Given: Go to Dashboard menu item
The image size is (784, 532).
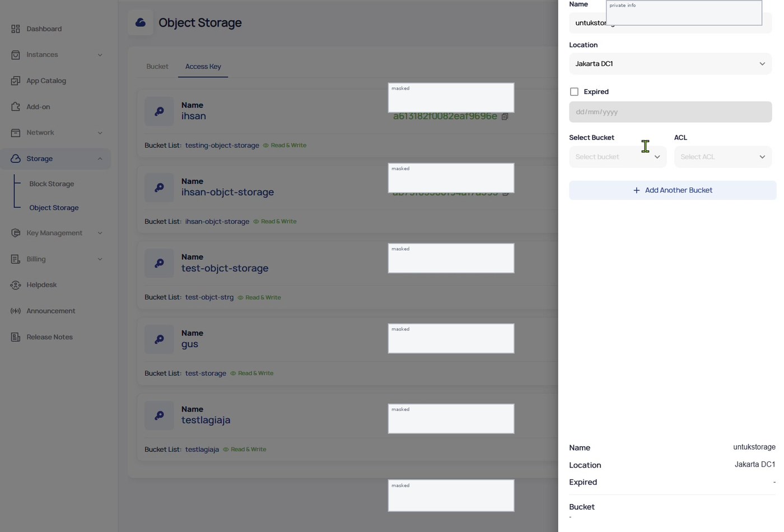Looking at the screenshot, I should (44, 29).
